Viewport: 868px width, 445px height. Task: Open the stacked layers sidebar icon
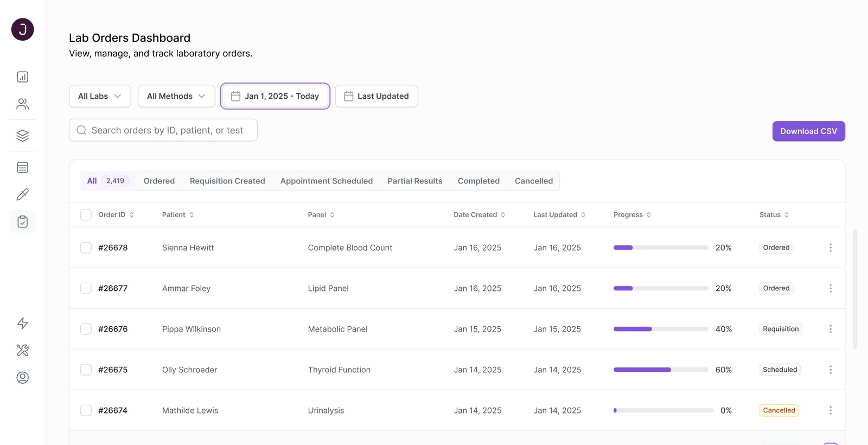(23, 136)
